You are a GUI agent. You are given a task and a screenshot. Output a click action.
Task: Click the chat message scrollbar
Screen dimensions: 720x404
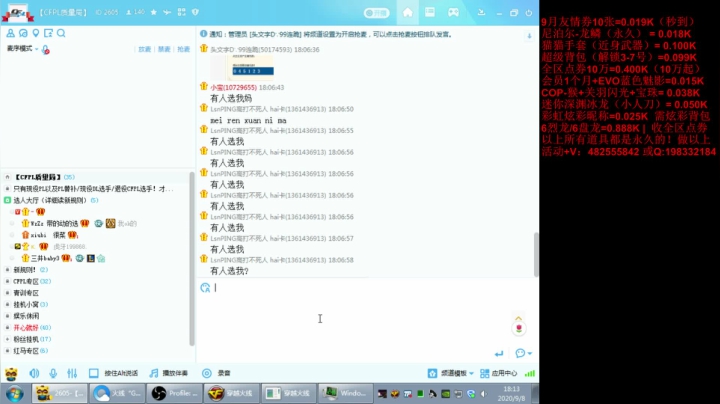pyautogui.click(x=536, y=254)
